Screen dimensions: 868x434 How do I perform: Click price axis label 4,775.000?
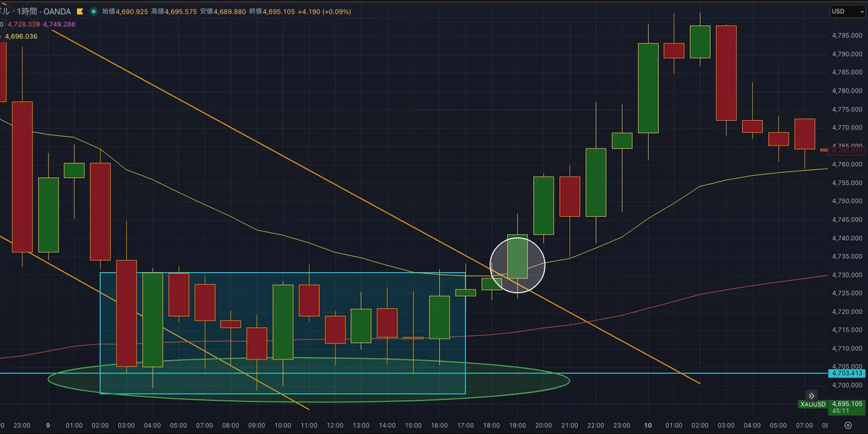pyautogui.click(x=846, y=109)
